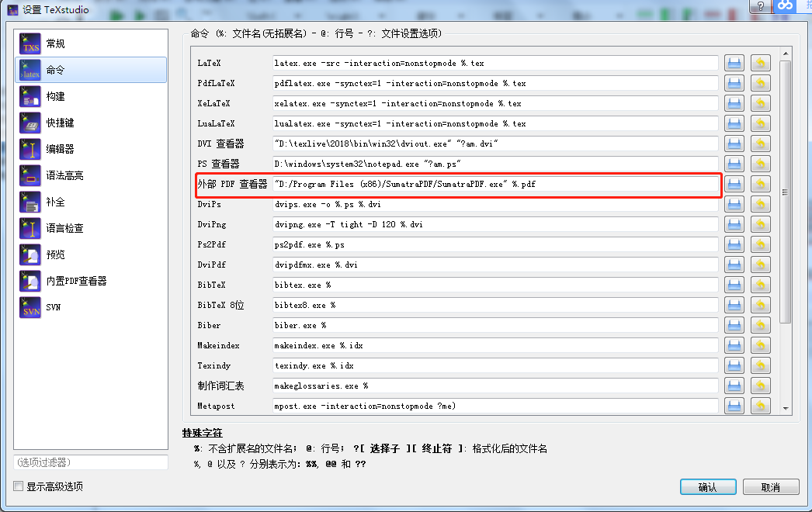Browse for the PdfLaTeX executable
Image resolution: width=812 pixels, height=512 pixels.
[x=734, y=83]
